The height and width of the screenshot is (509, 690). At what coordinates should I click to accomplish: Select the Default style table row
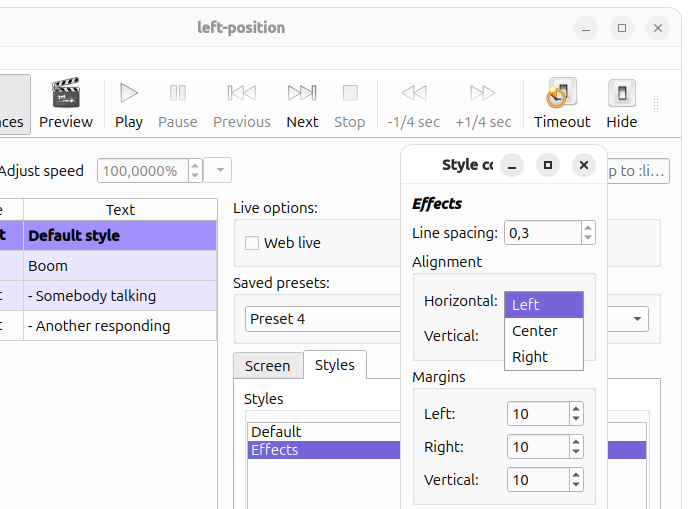(x=108, y=235)
